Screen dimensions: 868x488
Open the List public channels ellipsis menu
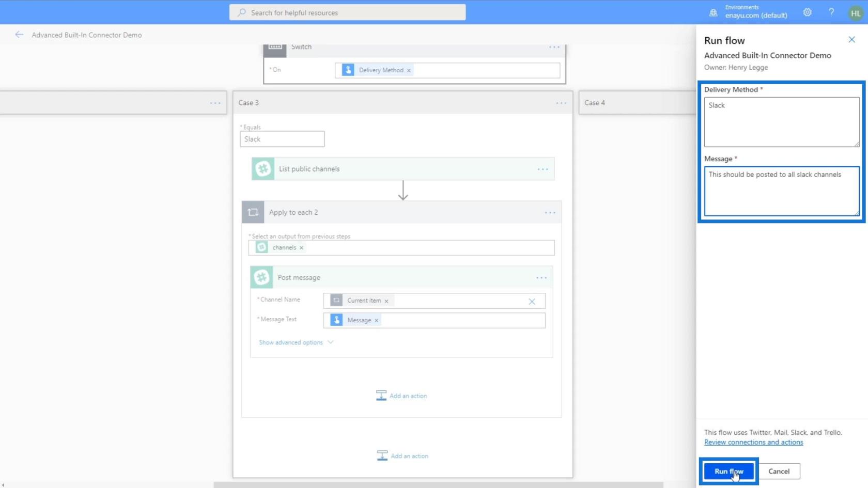(x=542, y=169)
